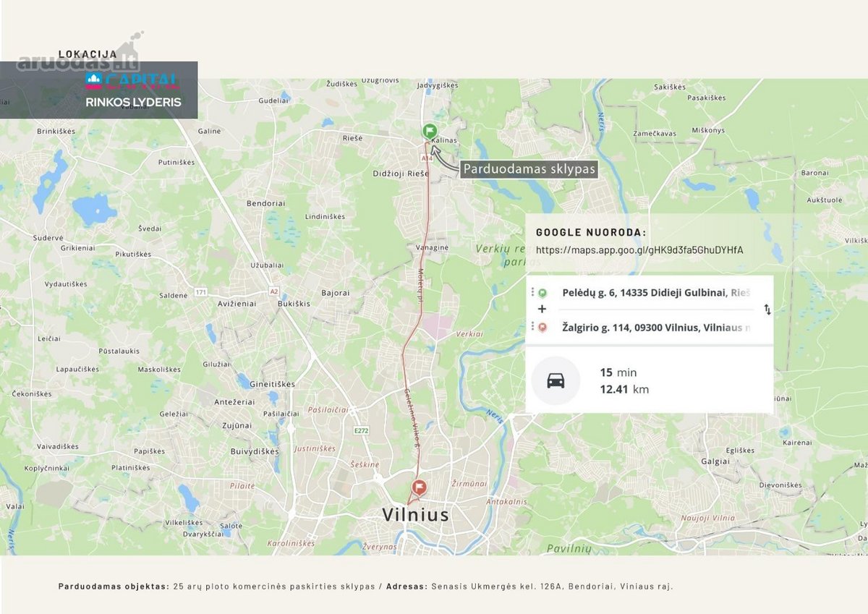Click the Karoliniškės district label
This screenshot has width=868, height=614.
point(292,542)
